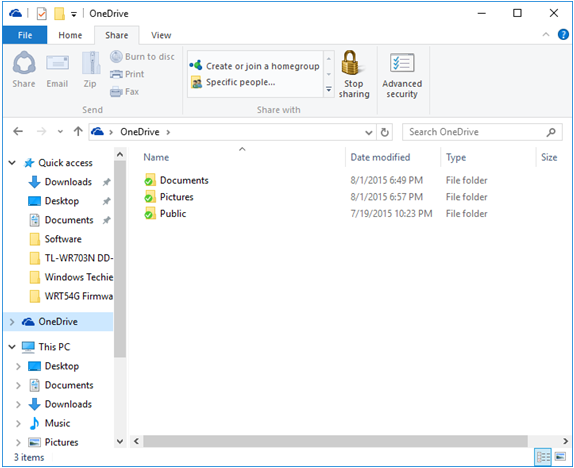574x468 pixels.
Task: Choose Specific people… sharing option
Action: coord(233,82)
